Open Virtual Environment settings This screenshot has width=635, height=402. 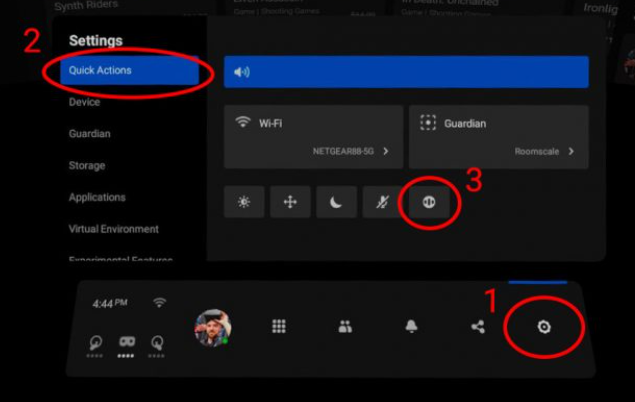[114, 229]
